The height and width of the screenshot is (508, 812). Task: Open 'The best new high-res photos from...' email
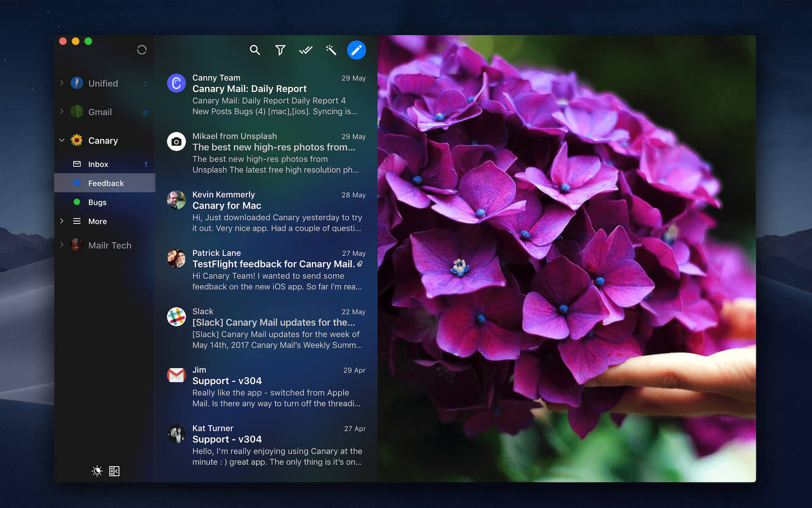click(x=266, y=153)
